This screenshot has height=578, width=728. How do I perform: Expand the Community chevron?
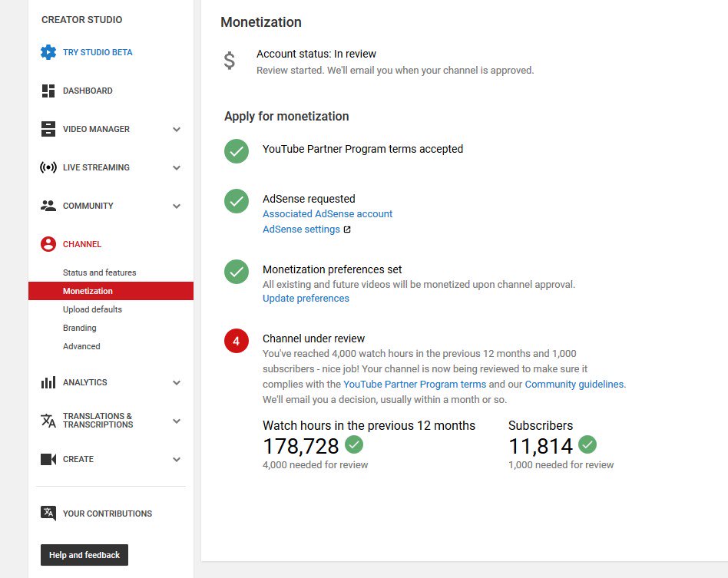tap(177, 206)
